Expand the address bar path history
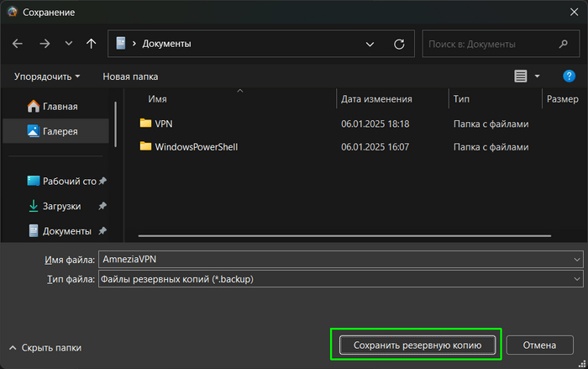Image resolution: width=588 pixels, height=369 pixels. (x=370, y=44)
